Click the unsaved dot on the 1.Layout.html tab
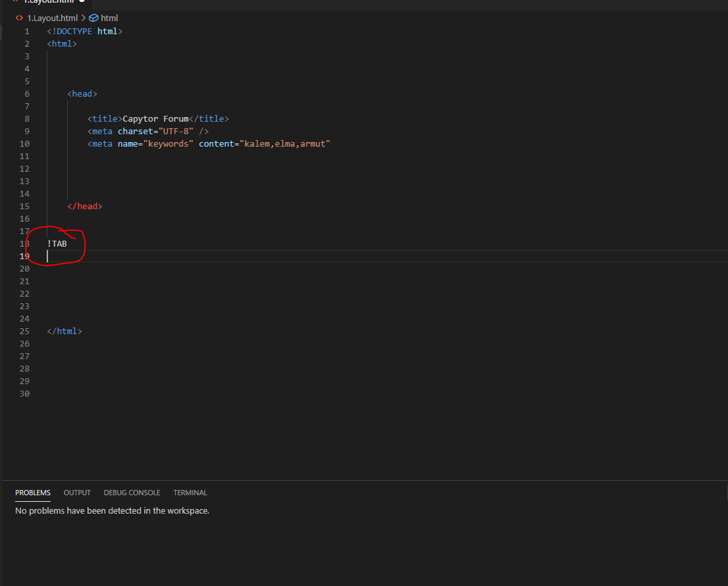728x586 pixels. point(82,1)
